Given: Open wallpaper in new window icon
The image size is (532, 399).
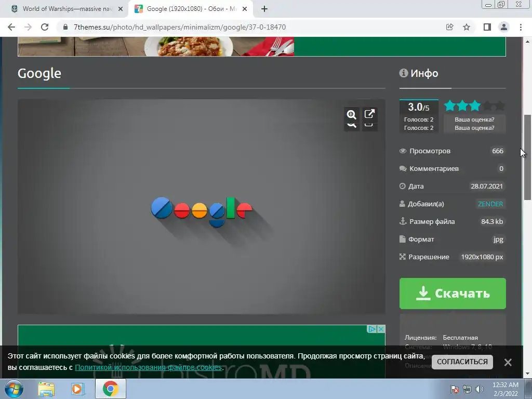Looking at the screenshot, I should click(369, 114).
